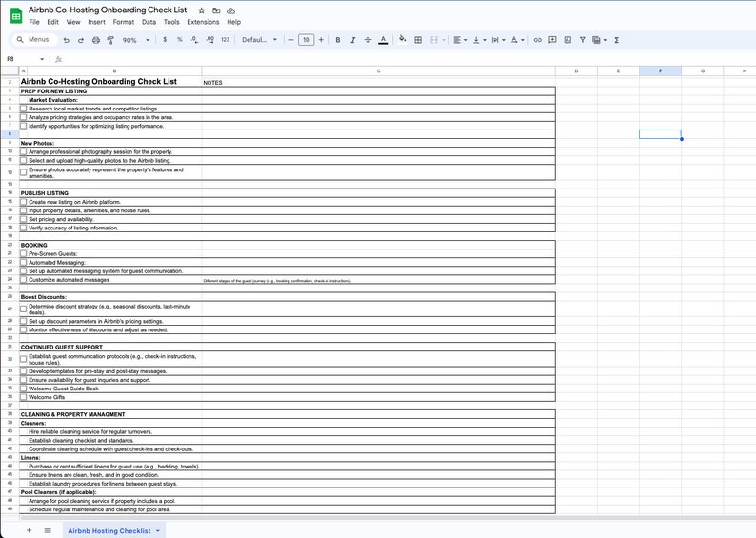Open the font family dropdown
The image size is (756, 538).
click(259, 40)
